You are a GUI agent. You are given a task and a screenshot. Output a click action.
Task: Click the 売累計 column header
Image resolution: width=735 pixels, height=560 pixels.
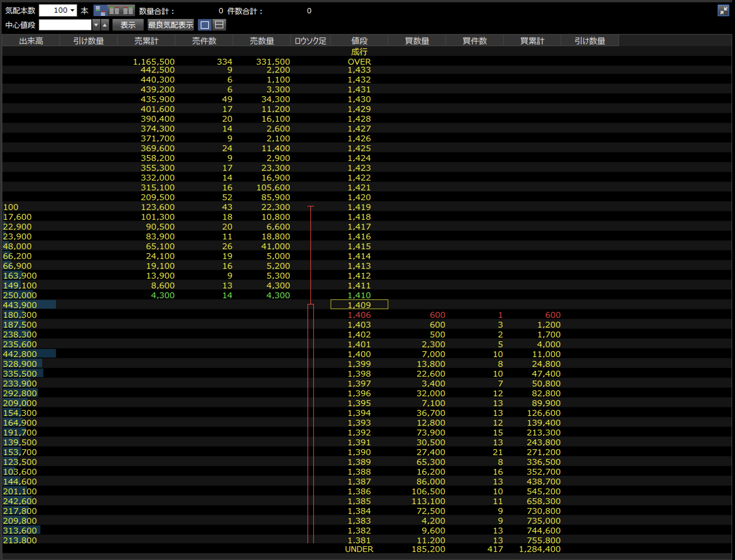[146, 41]
